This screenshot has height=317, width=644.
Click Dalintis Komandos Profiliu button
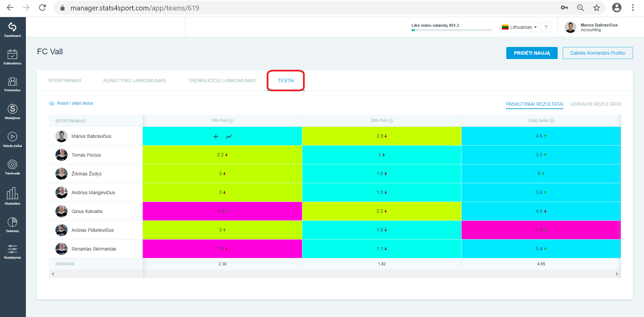(598, 53)
